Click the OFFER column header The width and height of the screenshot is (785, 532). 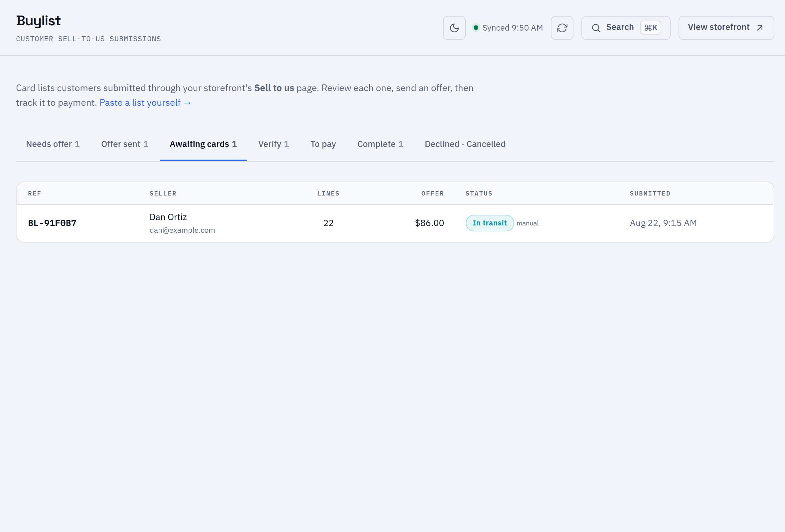click(x=432, y=194)
